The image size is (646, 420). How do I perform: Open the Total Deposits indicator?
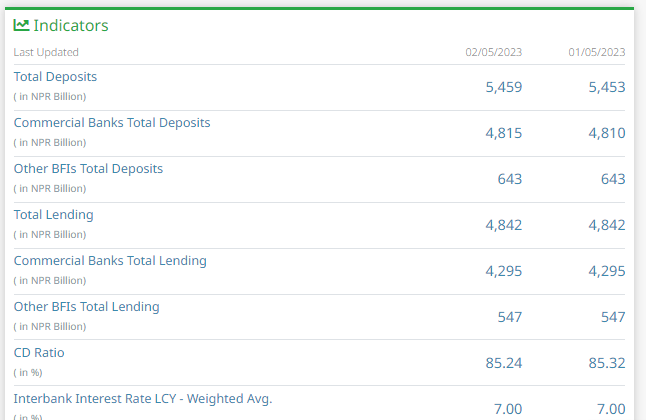55,76
